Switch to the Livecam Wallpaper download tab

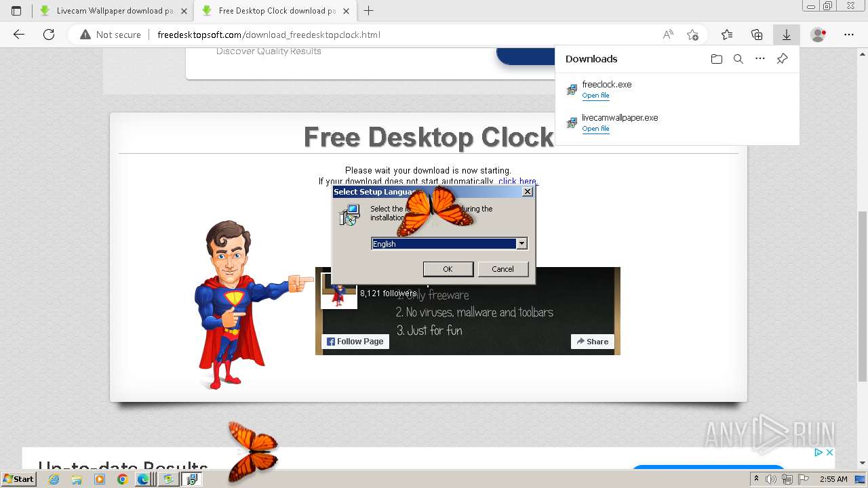[114, 11]
